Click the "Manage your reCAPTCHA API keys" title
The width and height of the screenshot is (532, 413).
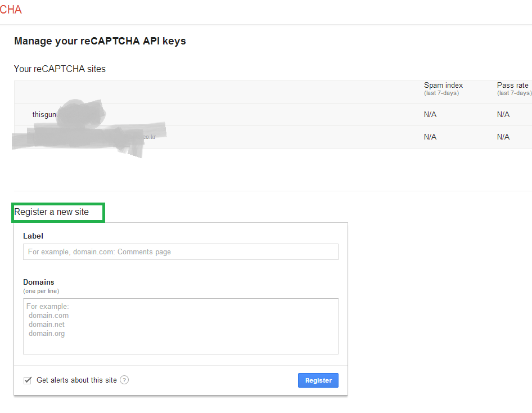click(x=100, y=41)
